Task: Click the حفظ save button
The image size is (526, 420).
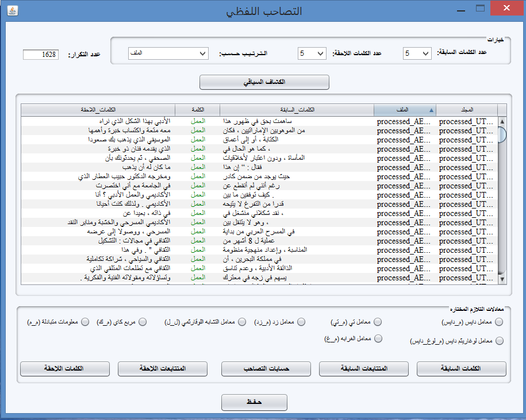Action: 254,402
